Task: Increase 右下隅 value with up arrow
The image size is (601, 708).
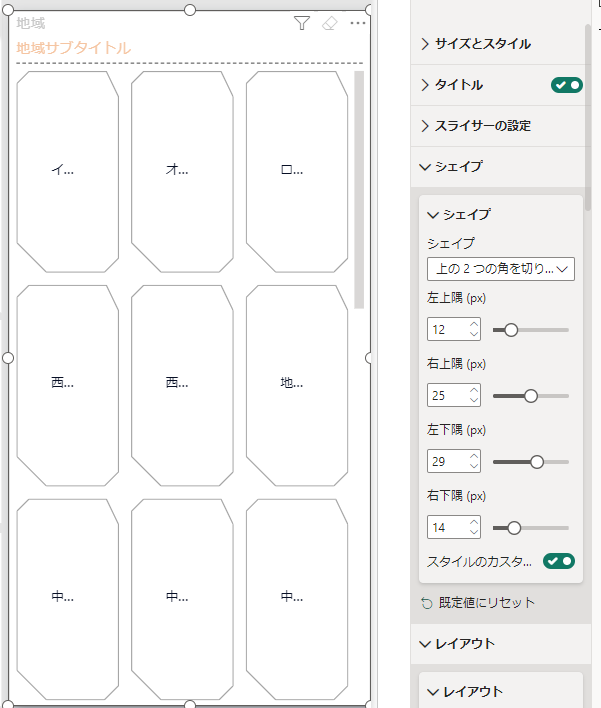Action: pyautogui.click(x=474, y=522)
